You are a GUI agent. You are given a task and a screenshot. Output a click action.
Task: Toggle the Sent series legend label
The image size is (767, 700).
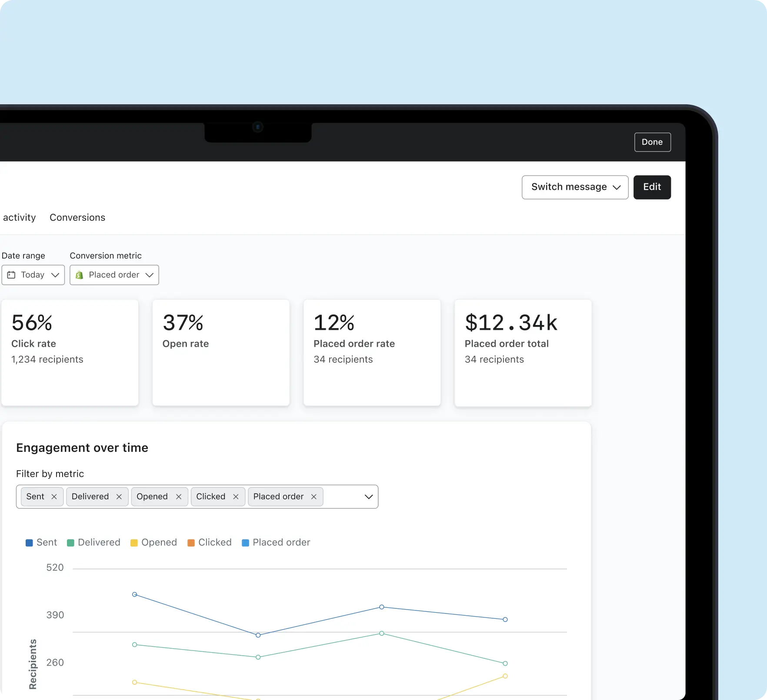click(x=47, y=542)
